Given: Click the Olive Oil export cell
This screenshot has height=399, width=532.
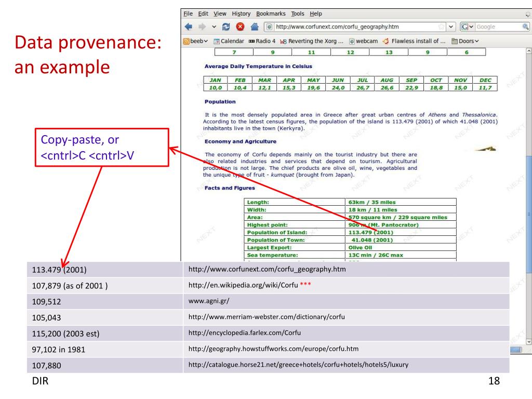Looking at the screenshot, I should [x=401, y=248].
